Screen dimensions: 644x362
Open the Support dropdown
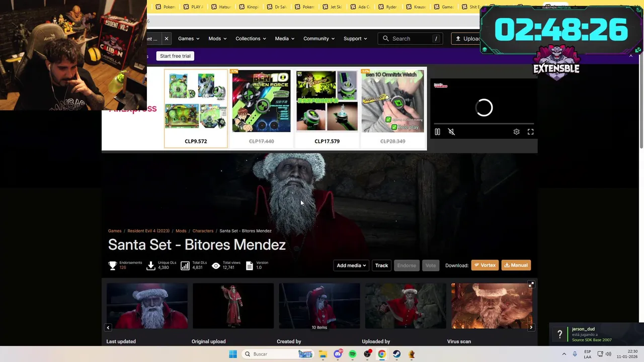(x=355, y=39)
